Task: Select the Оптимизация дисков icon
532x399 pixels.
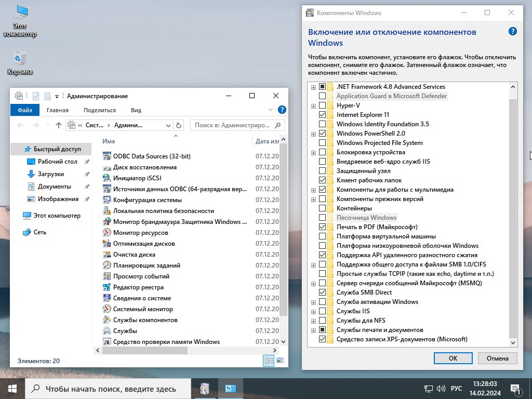Action: point(107,243)
